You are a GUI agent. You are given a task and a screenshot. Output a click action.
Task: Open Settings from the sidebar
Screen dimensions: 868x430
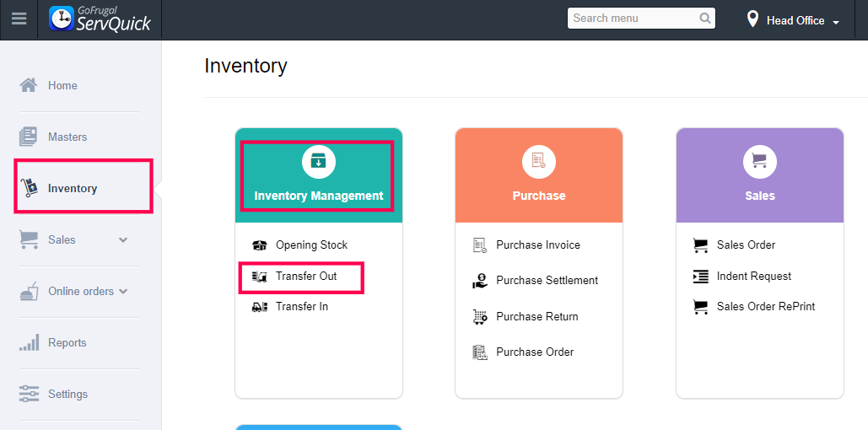pyautogui.click(x=67, y=394)
